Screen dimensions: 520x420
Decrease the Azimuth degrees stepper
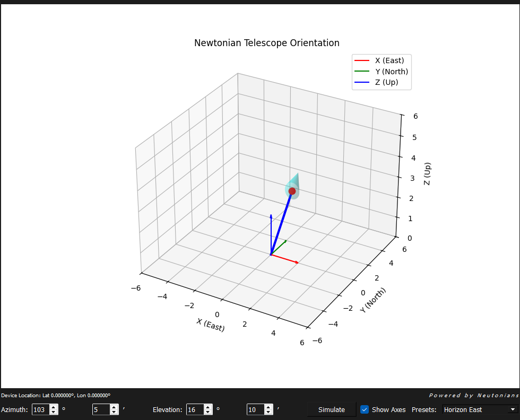point(53,412)
